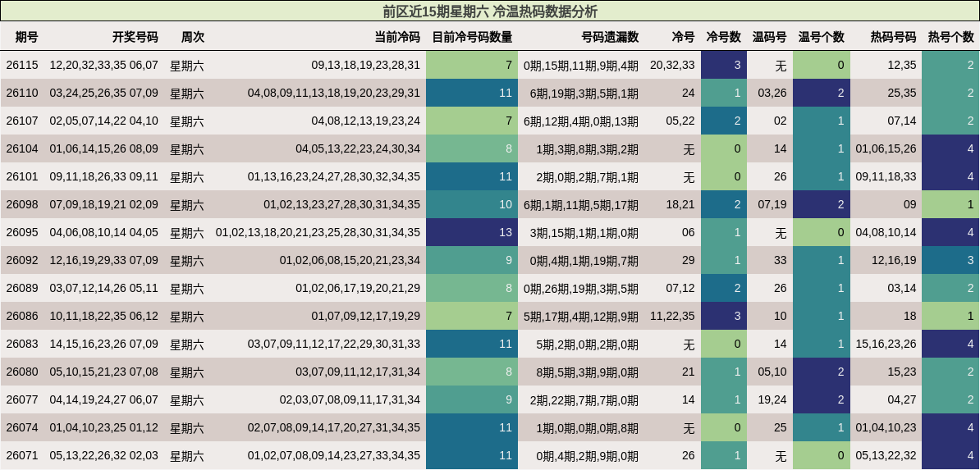Image resolution: width=980 pixels, height=470 pixels.
Task: Click issue number 26115
Action: (22, 65)
